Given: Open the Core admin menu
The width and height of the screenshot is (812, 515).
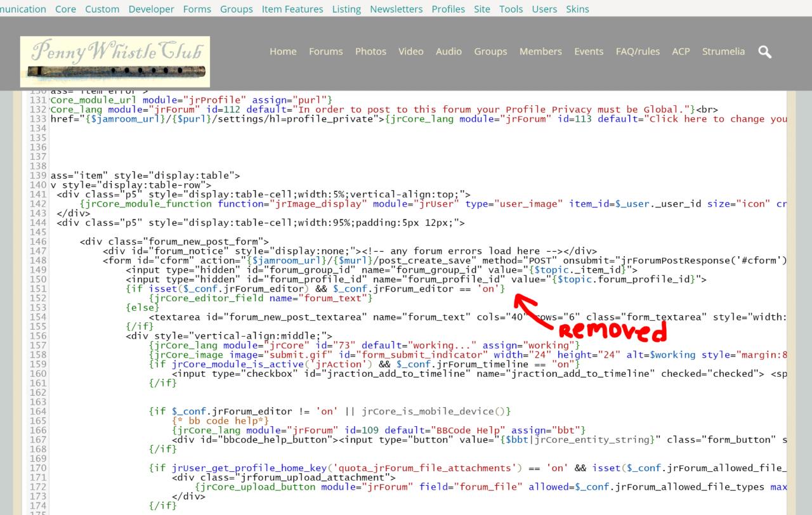Looking at the screenshot, I should point(65,9).
